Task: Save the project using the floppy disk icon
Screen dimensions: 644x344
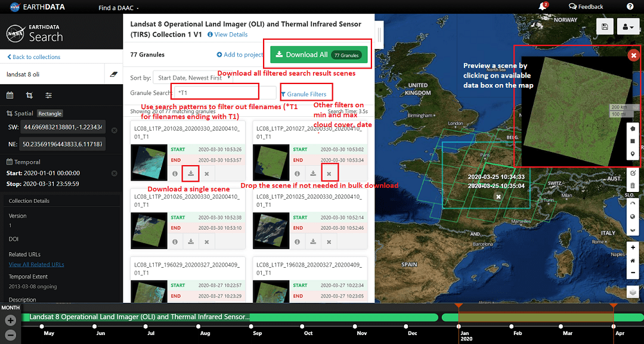Action: point(605,27)
